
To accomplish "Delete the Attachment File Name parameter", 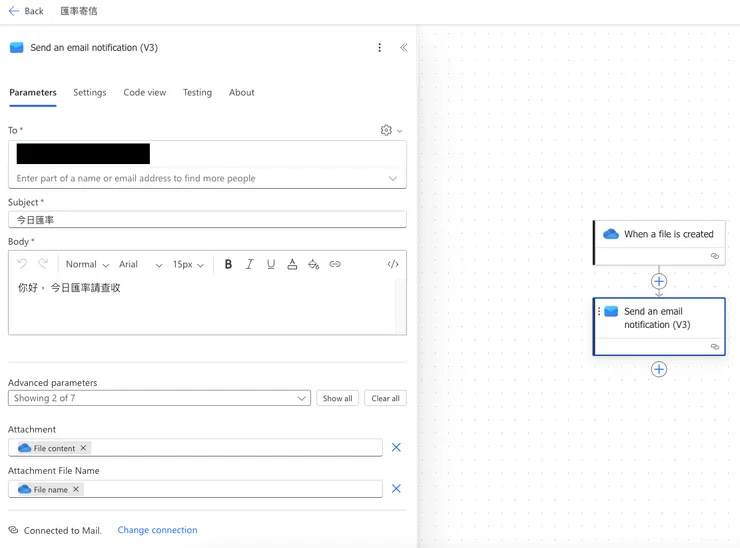I will click(396, 489).
